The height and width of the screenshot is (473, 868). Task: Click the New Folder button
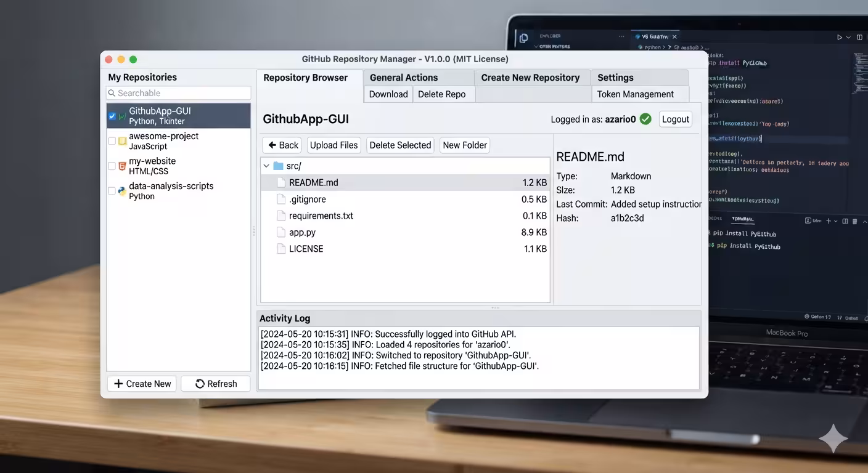pos(465,145)
